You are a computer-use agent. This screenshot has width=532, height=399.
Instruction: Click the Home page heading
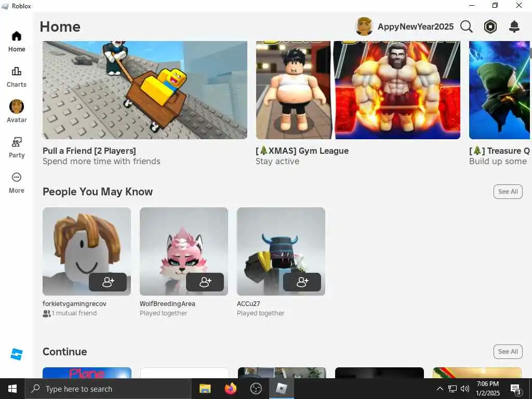[60, 27]
